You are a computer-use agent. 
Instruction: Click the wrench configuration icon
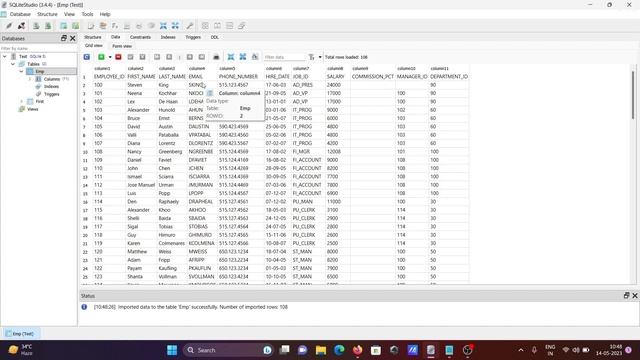190,26
